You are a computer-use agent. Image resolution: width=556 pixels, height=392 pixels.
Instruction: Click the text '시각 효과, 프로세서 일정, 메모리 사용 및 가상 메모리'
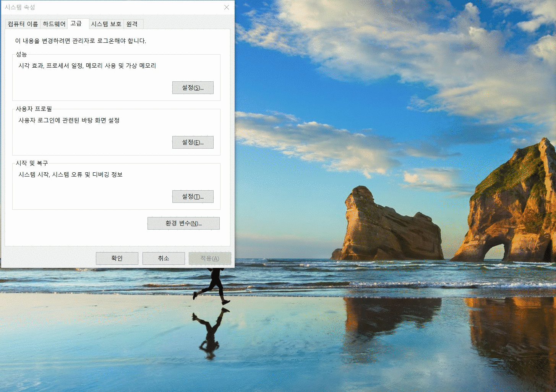tap(88, 66)
